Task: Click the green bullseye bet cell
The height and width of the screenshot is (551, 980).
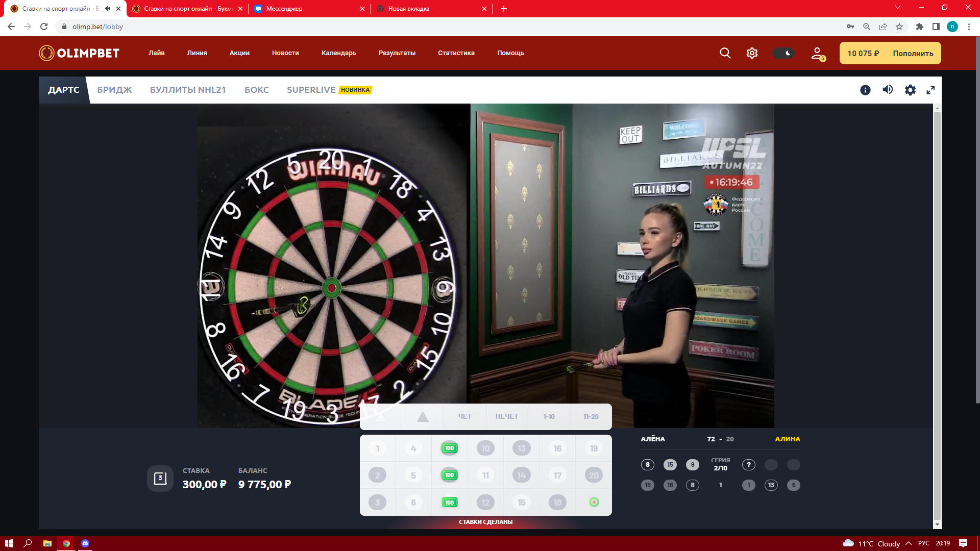Action: [x=594, y=503]
